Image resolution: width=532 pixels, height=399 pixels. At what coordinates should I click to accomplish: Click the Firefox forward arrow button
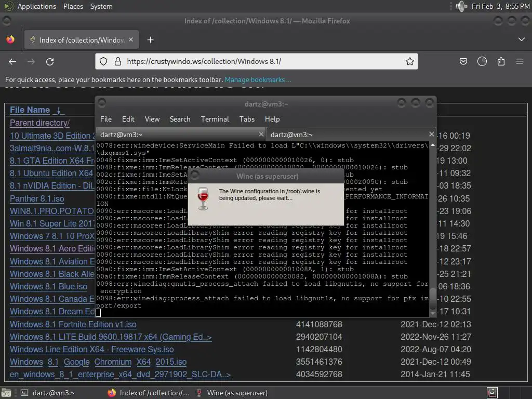point(31,61)
